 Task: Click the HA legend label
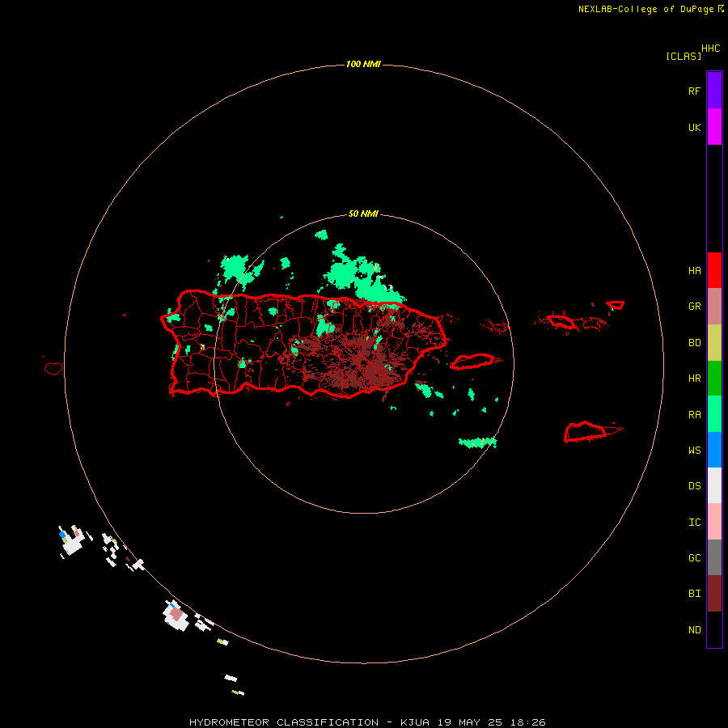coord(694,270)
